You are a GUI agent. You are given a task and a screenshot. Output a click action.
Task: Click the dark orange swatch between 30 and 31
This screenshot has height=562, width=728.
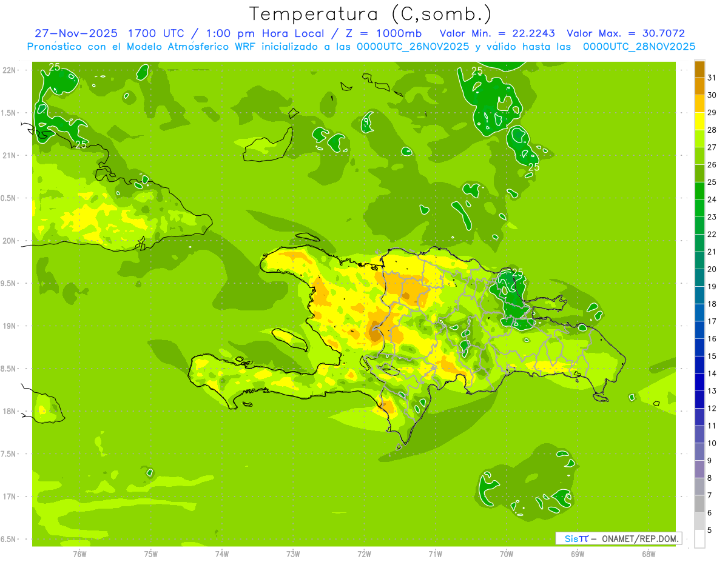699,87
